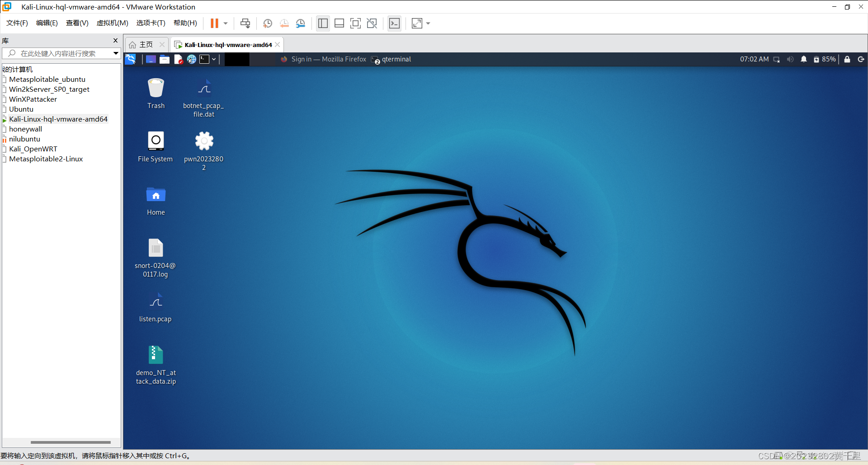Viewport: 868px width, 465px height.
Task: Switch to Sign in — Mozilla Firefox window
Action: 323,59
